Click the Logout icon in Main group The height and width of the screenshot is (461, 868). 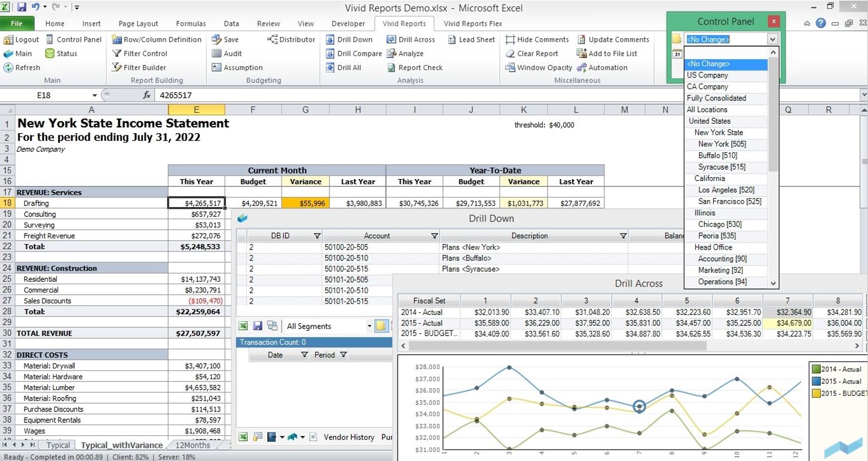[x=8, y=40]
